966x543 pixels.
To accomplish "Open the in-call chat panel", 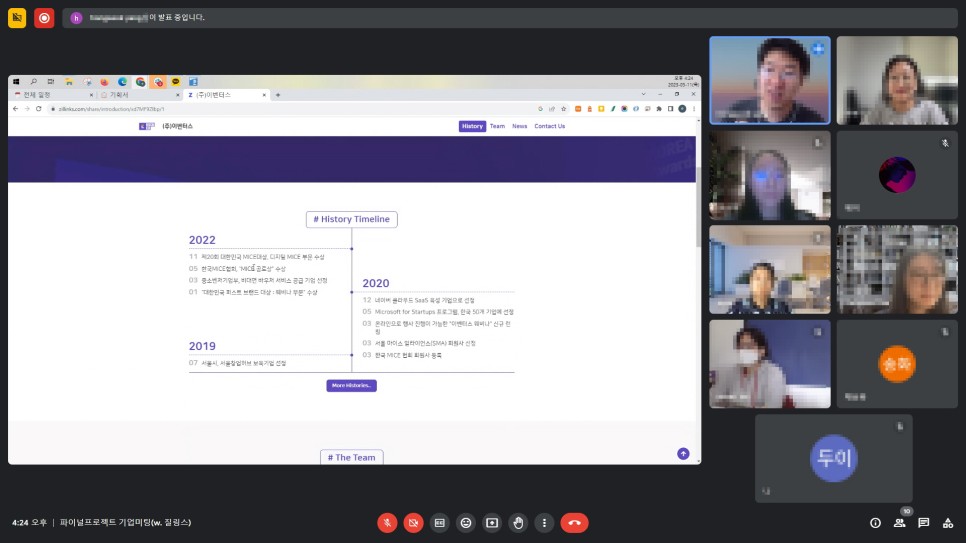I will click(923, 522).
